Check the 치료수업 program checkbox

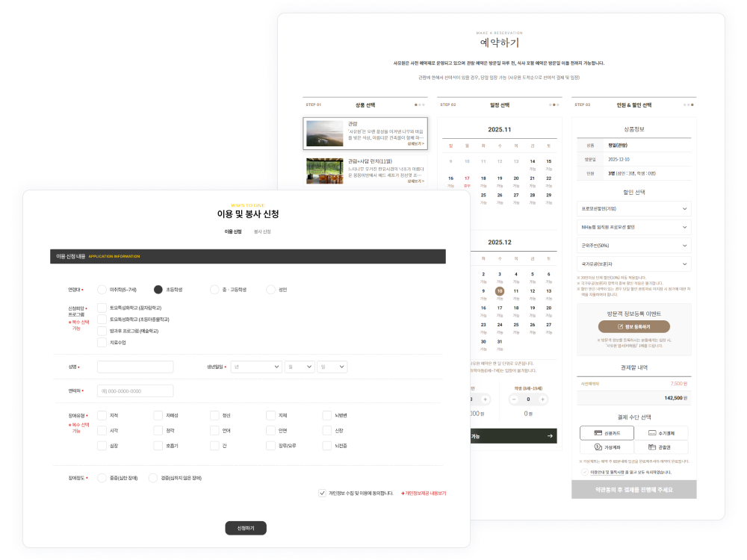[x=102, y=343]
